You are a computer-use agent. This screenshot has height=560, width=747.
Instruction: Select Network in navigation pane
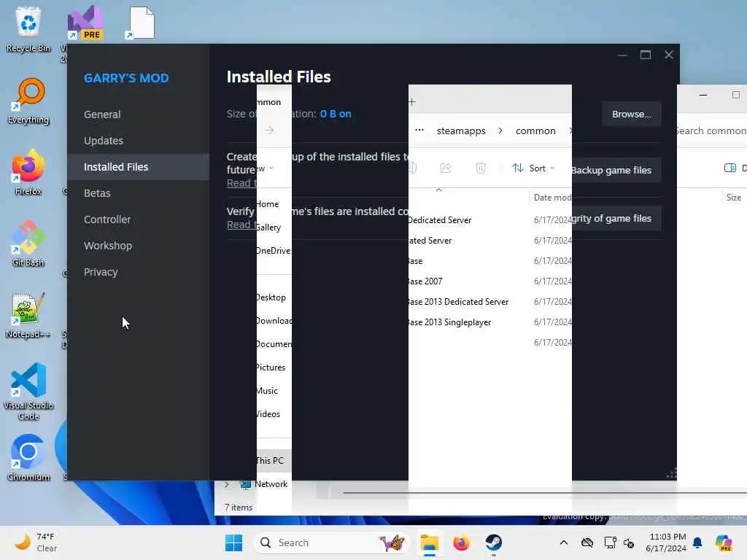pyautogui.click(x=271, y=484)
